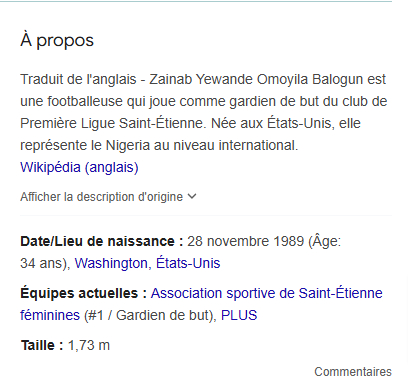Select the Équipes actuelles label
Screen dimensions: 408x390
coord(84,293)
